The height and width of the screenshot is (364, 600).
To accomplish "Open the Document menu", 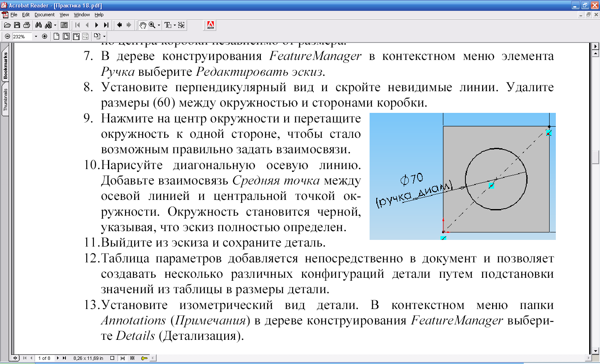I will (45, 15).
